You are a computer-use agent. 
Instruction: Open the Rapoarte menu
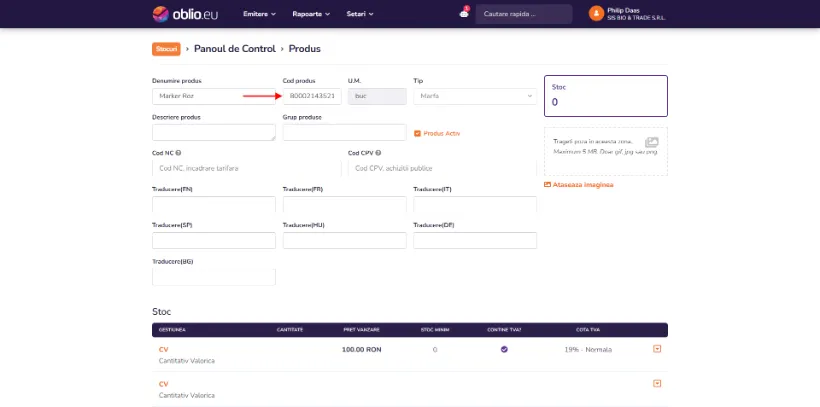311,14
